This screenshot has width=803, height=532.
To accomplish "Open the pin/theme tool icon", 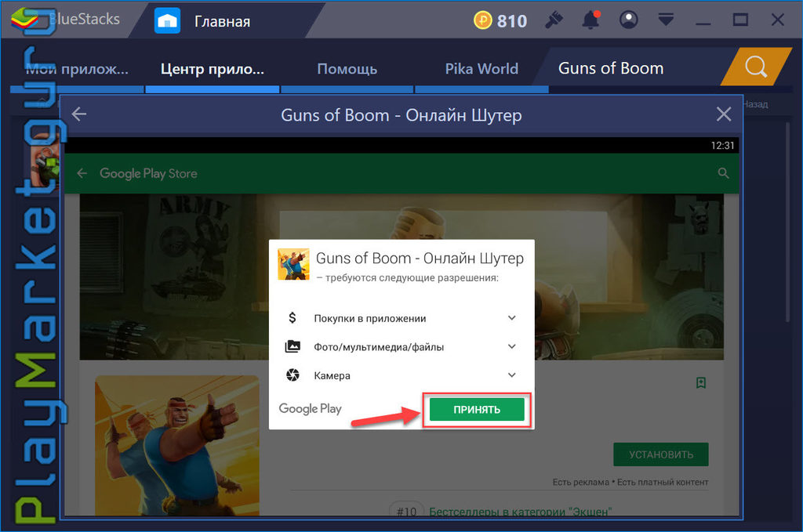I will (x=554, y=20).
